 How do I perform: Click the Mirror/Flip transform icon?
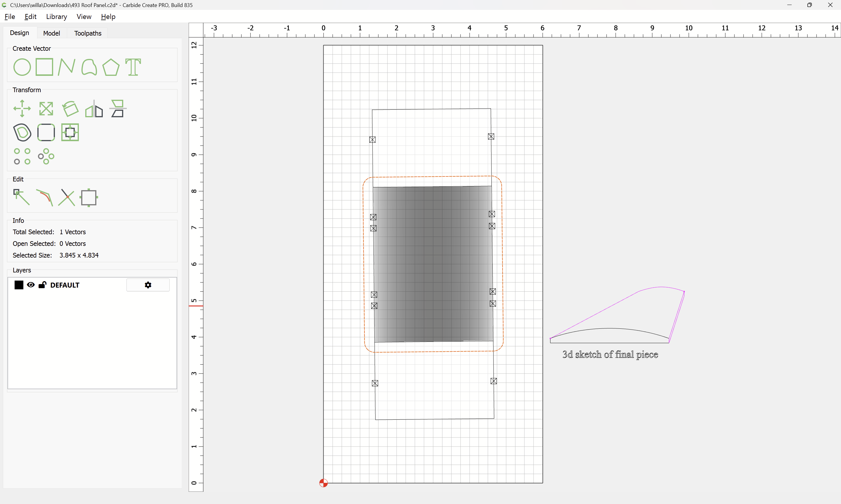[94, 109]
